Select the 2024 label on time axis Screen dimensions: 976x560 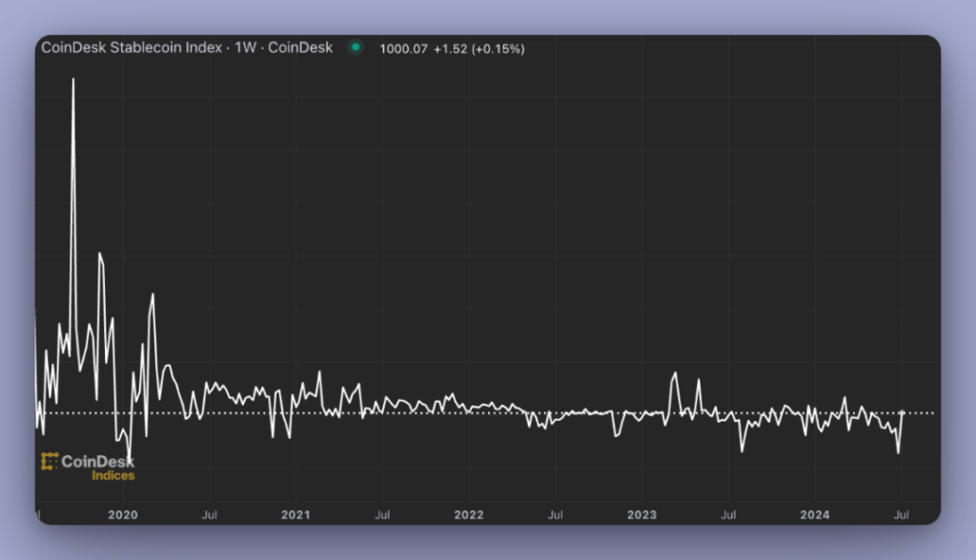coord(814,515)
